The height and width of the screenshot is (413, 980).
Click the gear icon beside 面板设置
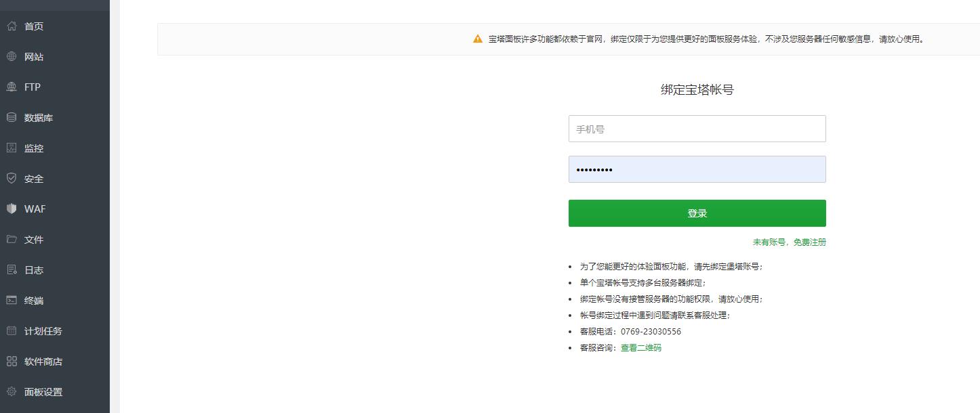pyautogui.click(x=12, y=392)
